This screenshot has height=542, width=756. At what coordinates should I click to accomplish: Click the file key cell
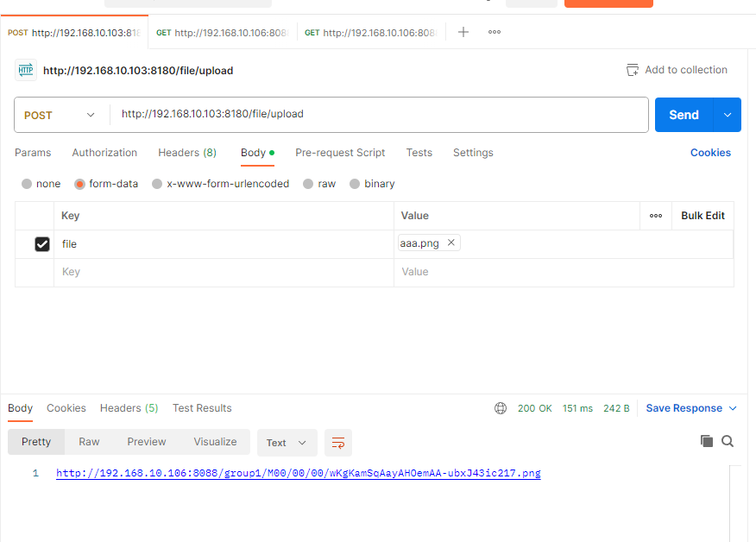pos(224,244)
